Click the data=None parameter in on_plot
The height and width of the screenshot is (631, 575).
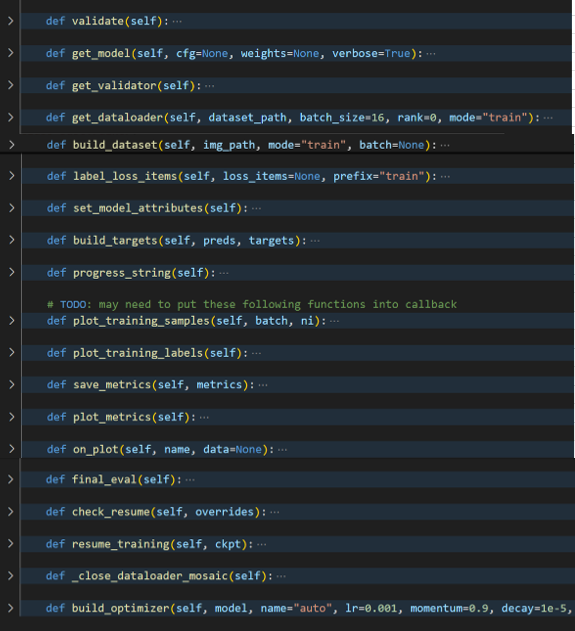[232, 449]
